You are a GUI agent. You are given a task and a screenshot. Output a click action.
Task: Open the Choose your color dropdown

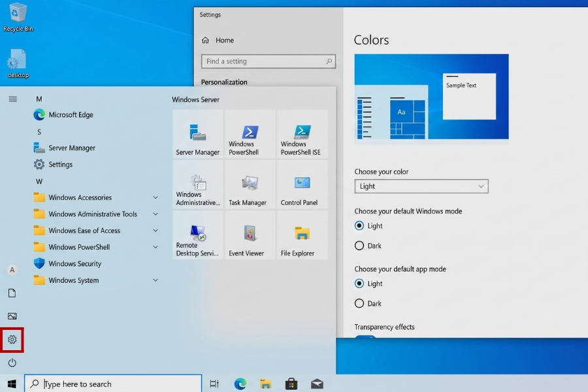421,186
